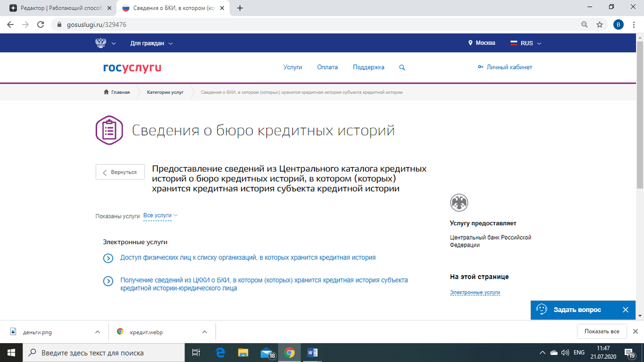Close the 'Сведения о БКИ' browser tab
Image resolution: width=644 pixels, height=362 pixels.
click(222, 8)
